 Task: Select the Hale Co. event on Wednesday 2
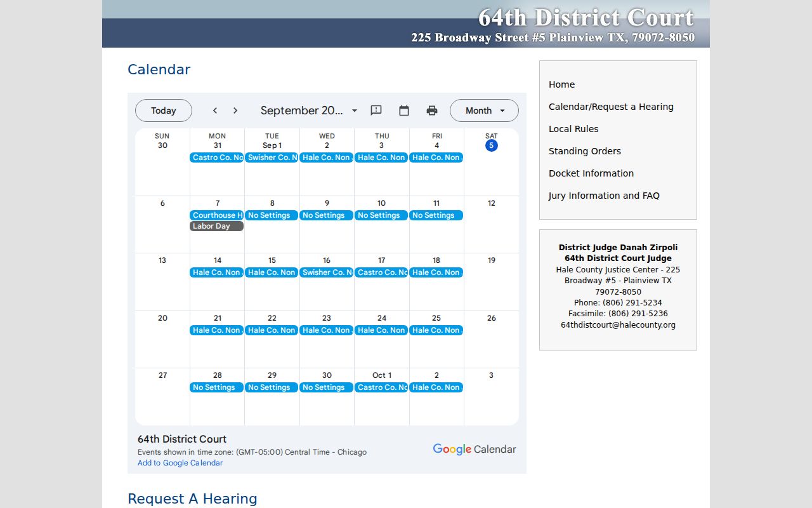(x=327, y=157)
